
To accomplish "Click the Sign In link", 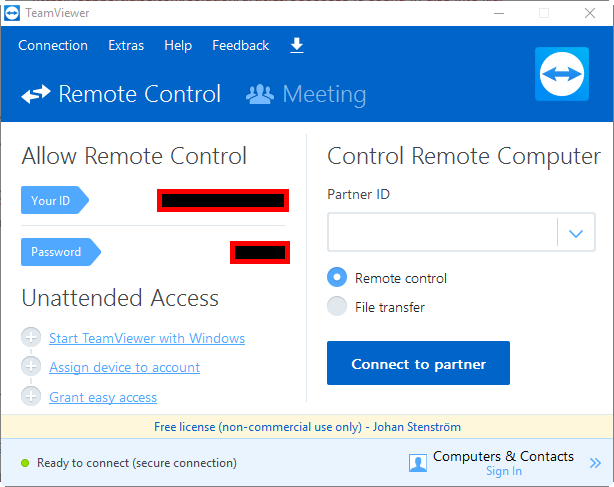I will click(x=504, y=471).
